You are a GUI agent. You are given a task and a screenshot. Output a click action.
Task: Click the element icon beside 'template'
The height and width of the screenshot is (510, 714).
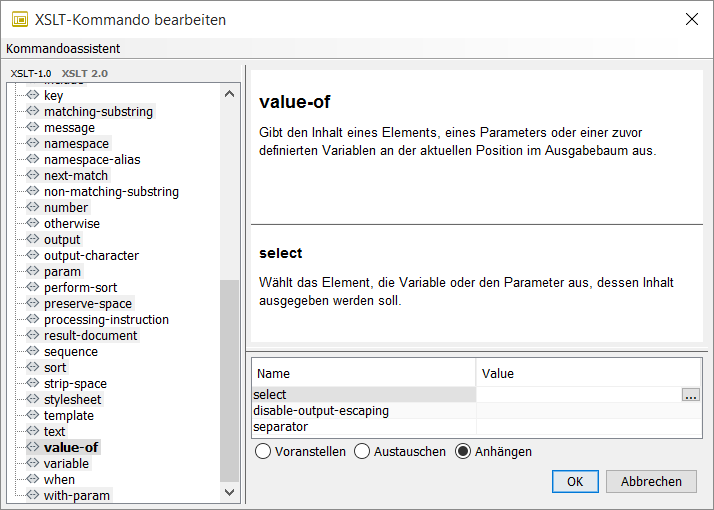[x=32, y=415]
